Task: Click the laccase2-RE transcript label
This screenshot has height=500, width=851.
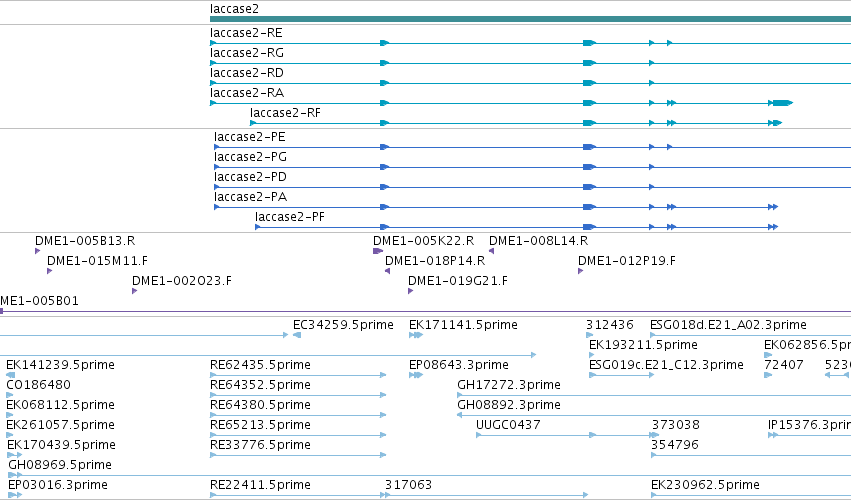Action: pos(246,33)
